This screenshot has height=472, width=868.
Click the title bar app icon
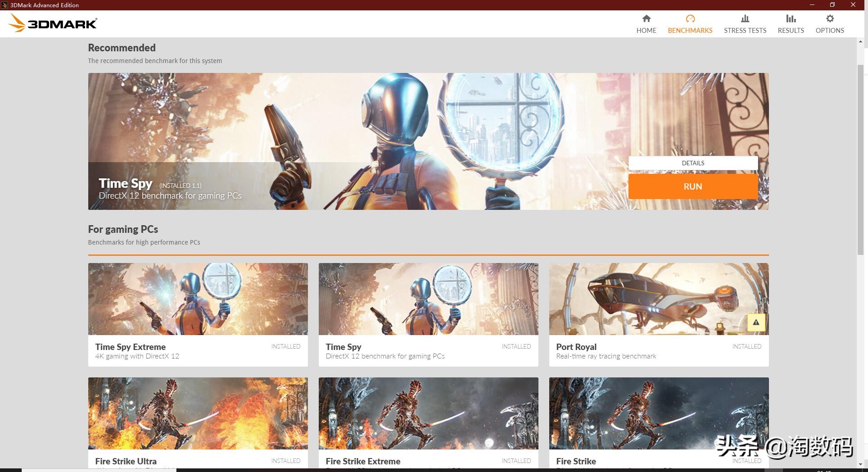pyautogui.click(x=5, y=5)
